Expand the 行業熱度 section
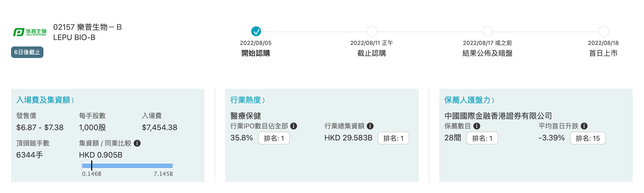The width and height of the screenshot is (644, 193). [247, 100]
